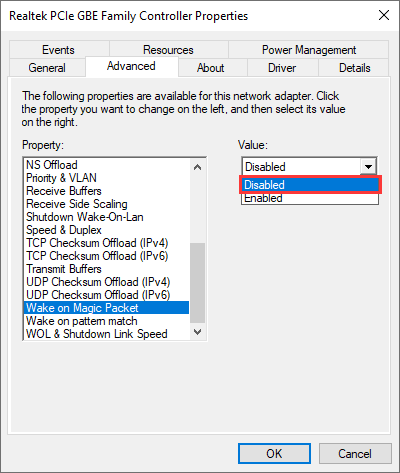Go to the General tab
400x473 pixels.
(47, 68)
